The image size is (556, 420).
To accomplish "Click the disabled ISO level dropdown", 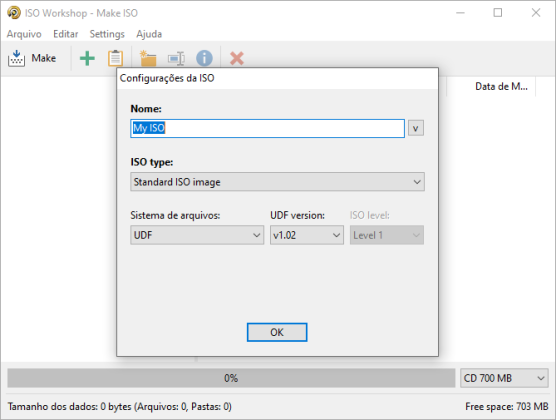I will 387,235.
